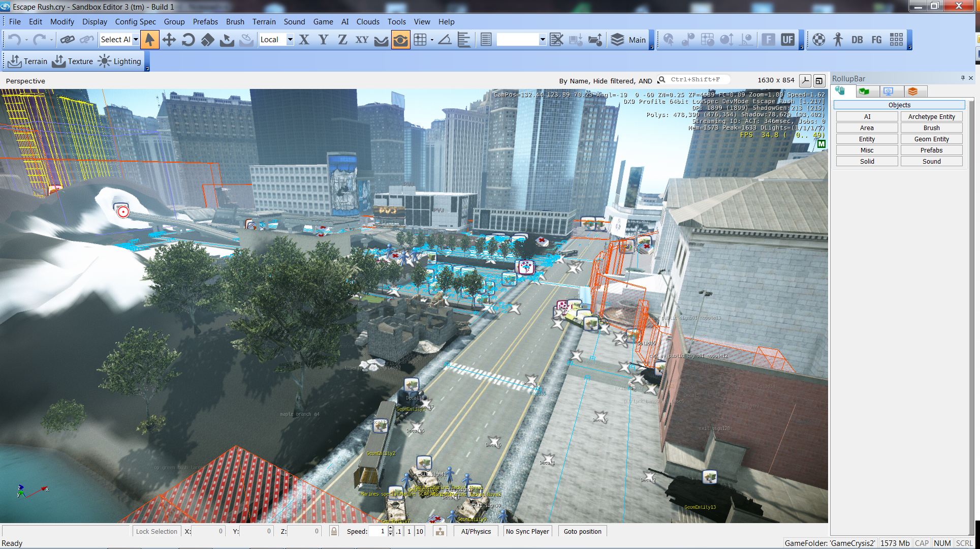
Task: Open the Asset Browser grid icon
Action: 896,40
